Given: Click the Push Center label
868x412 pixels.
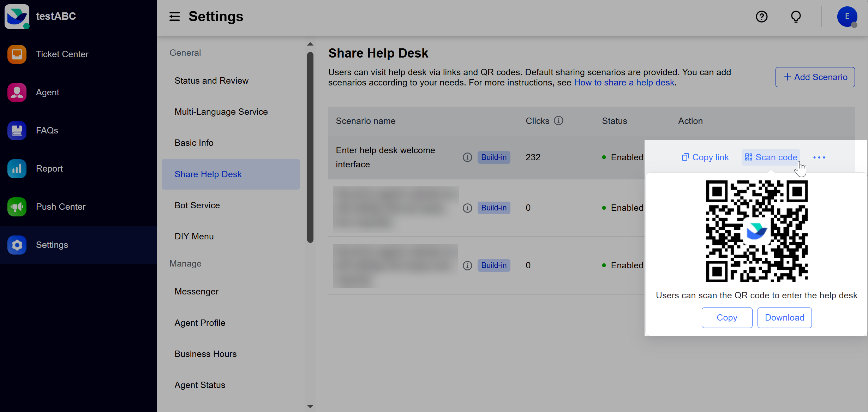Looking at the screenshot, I should pyautogui.click(x=61, y=207).
